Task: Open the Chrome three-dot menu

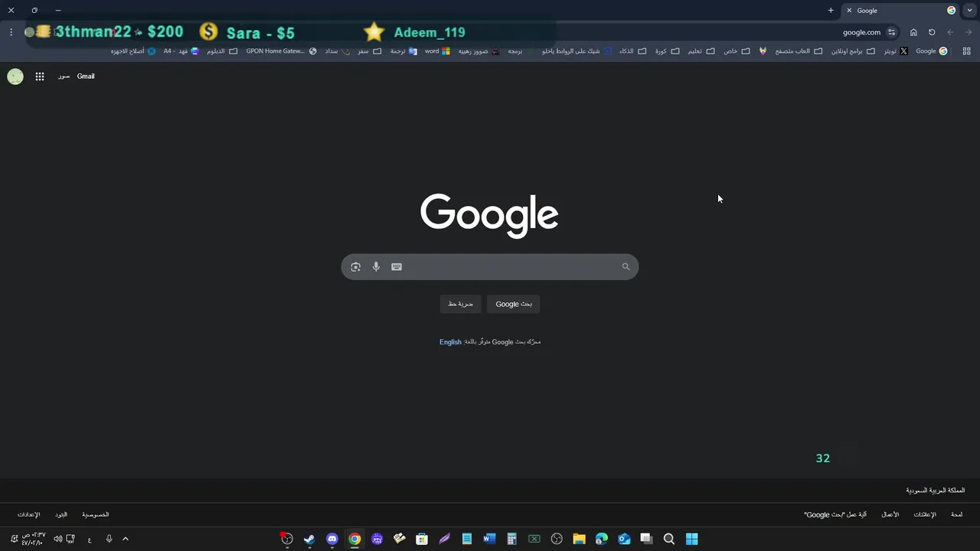Action: tap(11, 32)
